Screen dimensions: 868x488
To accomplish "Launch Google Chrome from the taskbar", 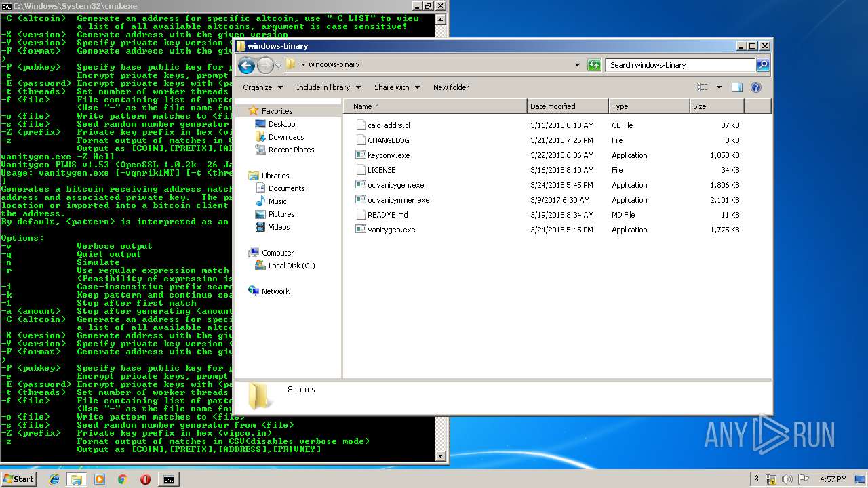I will 122,479.
